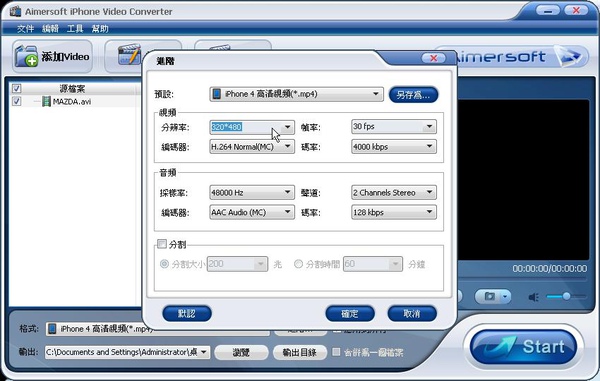Viewport: 600px width, 381px height.
Task: Open the 幀率 30 fps dropdown
Action: coord(394,127)
